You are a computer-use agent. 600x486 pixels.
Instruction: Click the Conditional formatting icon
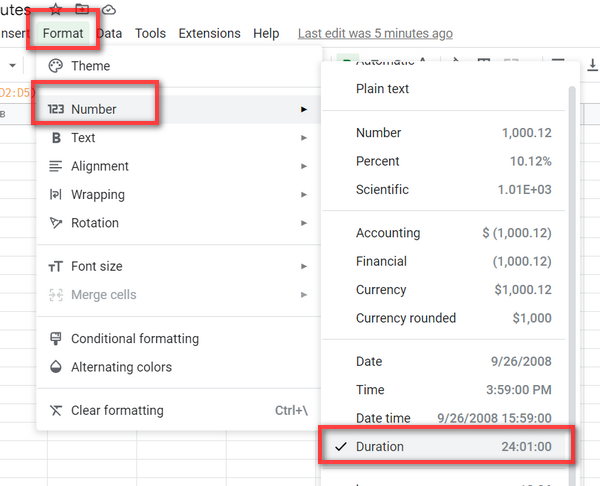[x=55, y=339]
